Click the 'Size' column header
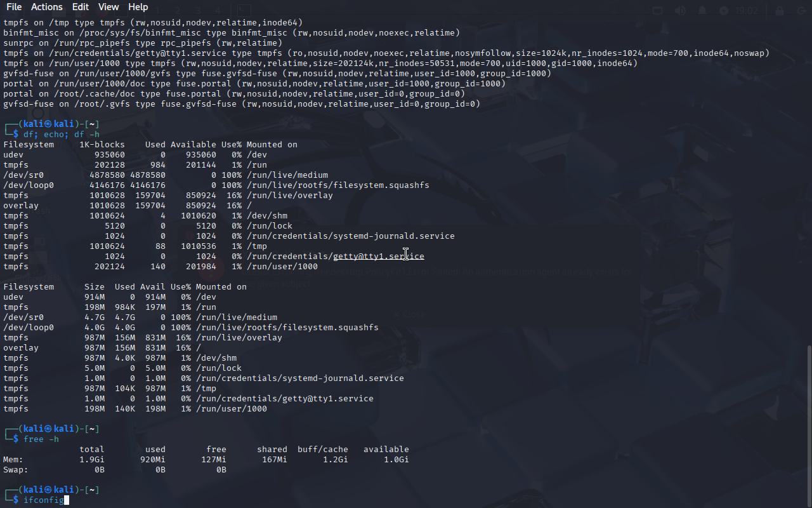Viewport: 812px width, 508px height. pyautogui.click(x=95, y=287)
